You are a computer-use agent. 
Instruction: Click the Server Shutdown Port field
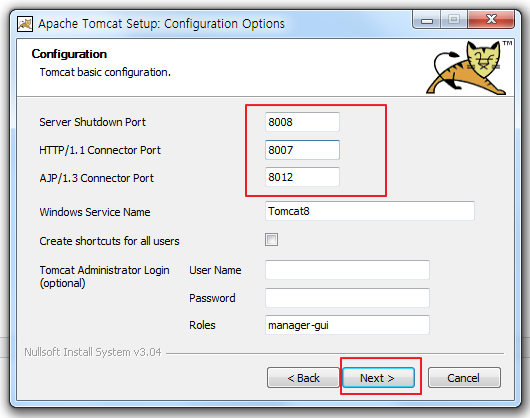click(302, 122)
